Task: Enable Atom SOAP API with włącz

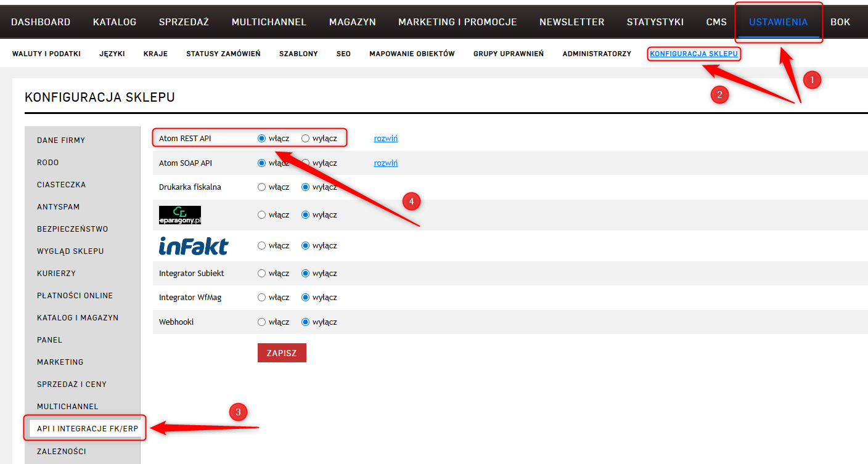Action: (261, 163)
